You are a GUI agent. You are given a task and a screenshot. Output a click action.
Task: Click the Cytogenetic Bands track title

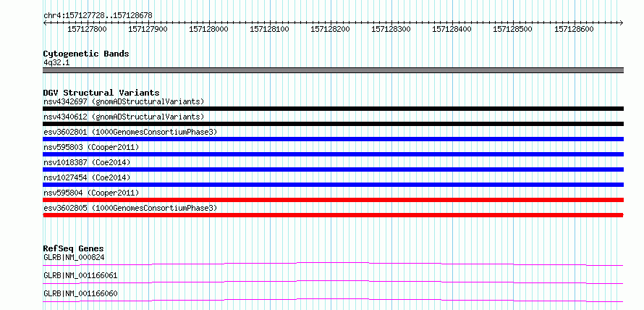coord(86,54)
